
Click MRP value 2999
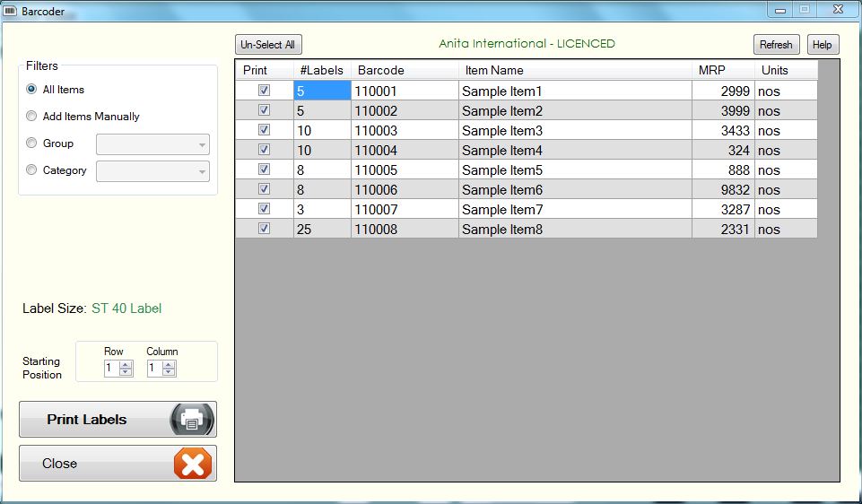[723, 91]
